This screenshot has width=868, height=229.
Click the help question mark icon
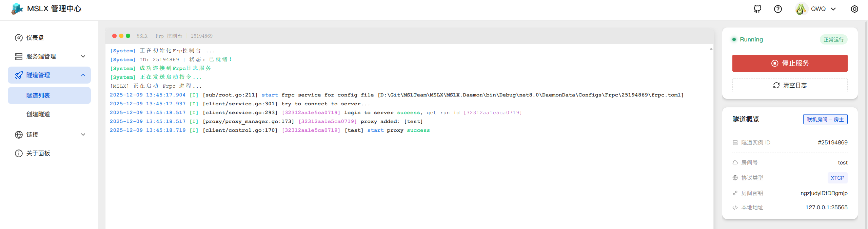point(778,9)
